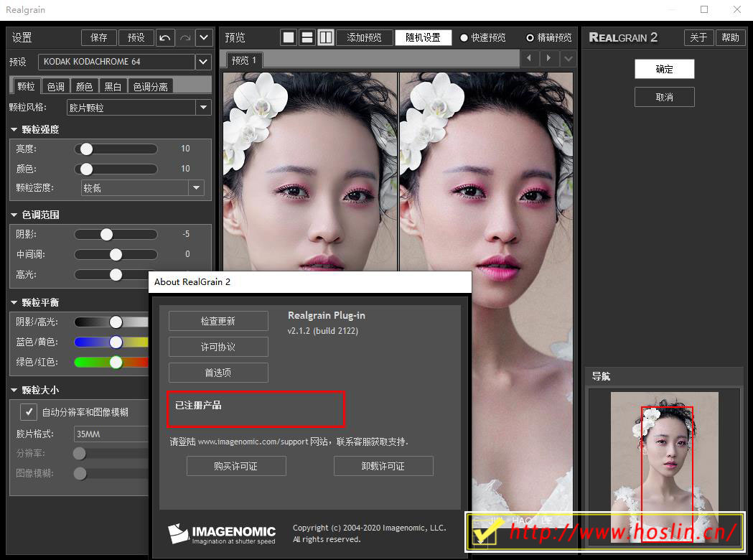Click the 预设 button

click(x=136, y=37)
